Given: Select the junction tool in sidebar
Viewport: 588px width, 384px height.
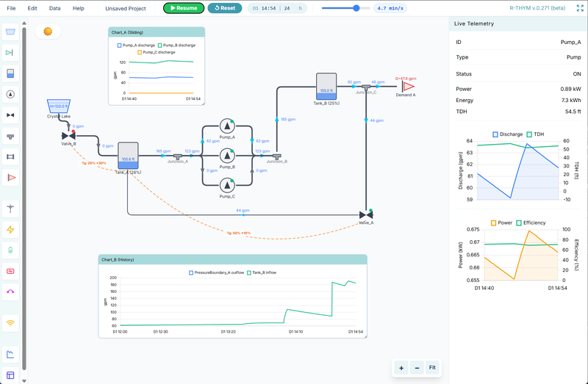Looking at the screenshot, I should click(x=10, y=136).
